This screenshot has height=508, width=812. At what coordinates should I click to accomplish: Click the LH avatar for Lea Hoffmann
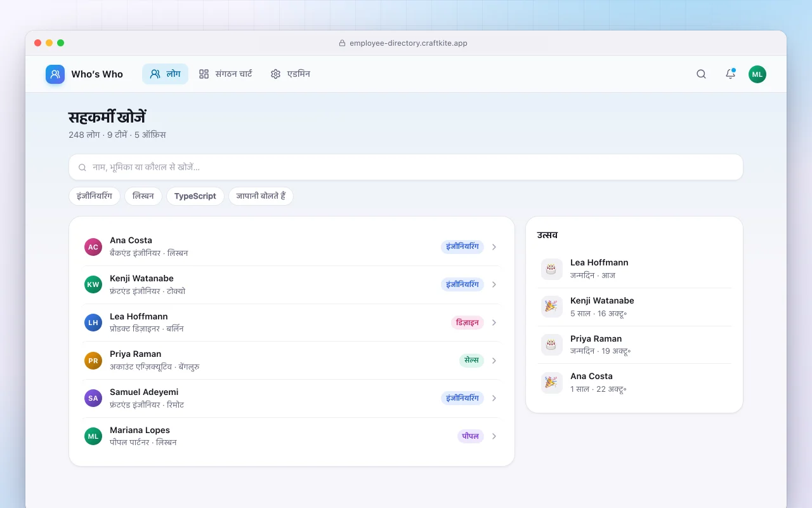tap(93, 323)
